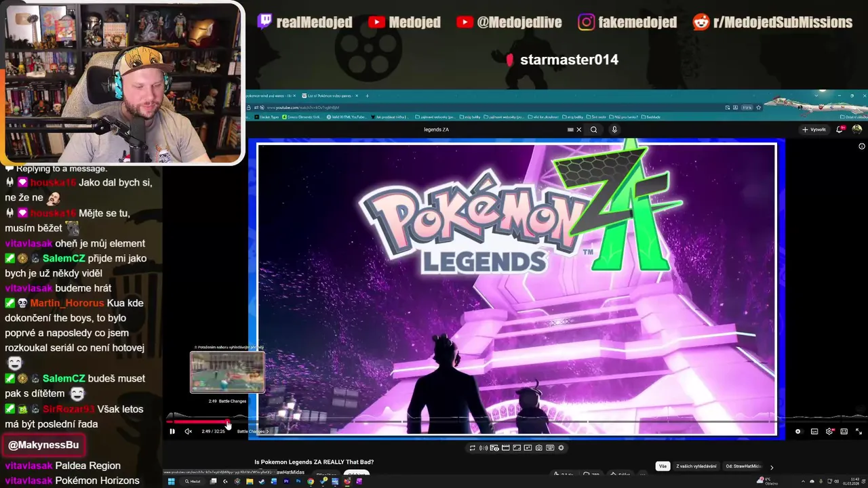The image size is (868, 488).
Task: Click the taskbar clock and date
Action: (852, 481)
